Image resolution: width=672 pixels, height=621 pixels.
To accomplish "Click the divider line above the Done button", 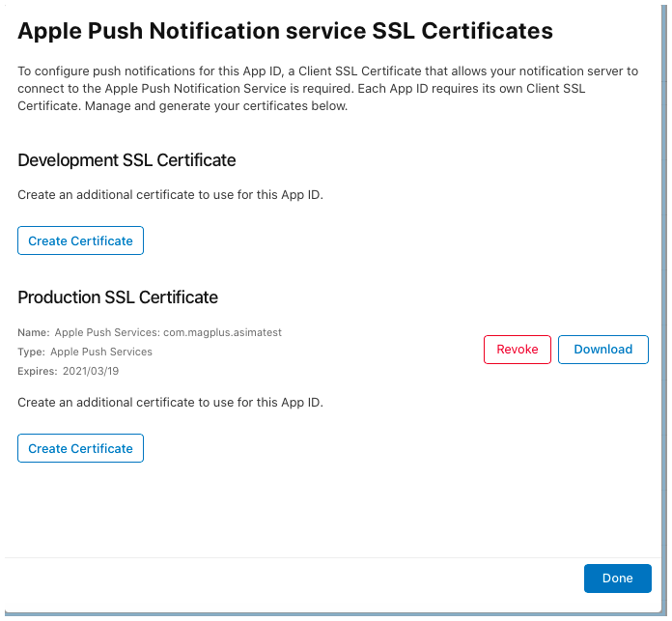I will tap(333, 557).
